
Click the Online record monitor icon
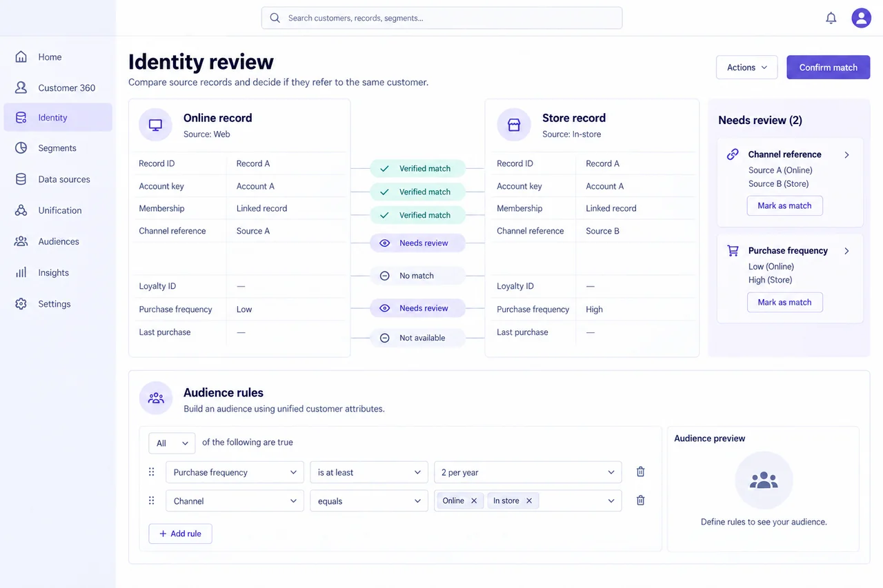point(155,125)
